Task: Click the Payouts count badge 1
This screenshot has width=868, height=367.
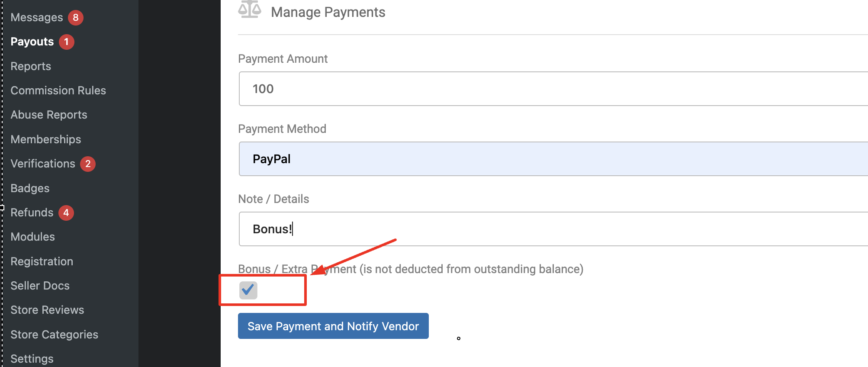Action: pos(67,42)
